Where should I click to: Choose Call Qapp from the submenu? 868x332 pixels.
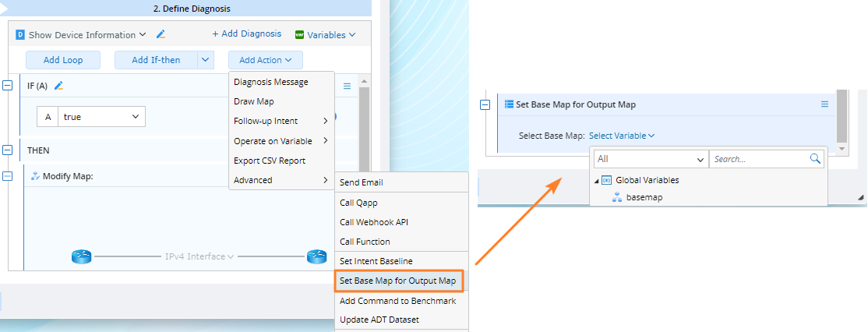point(402,203)
